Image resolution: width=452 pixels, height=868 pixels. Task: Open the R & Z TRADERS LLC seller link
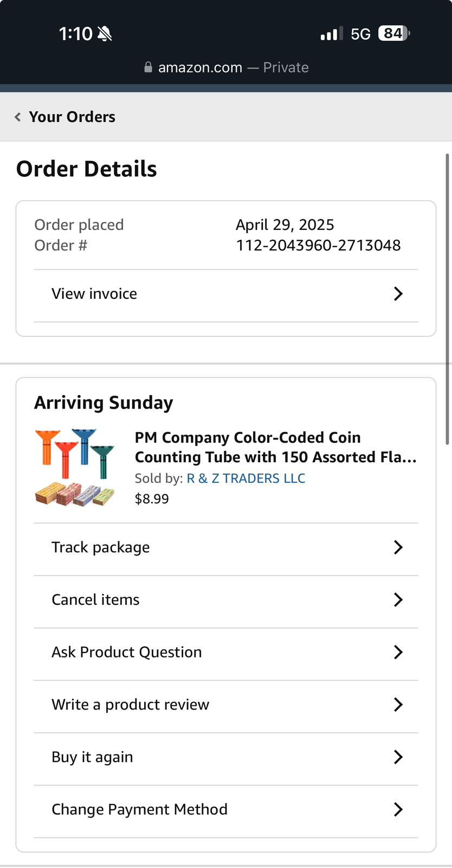[x=246, y=478]
